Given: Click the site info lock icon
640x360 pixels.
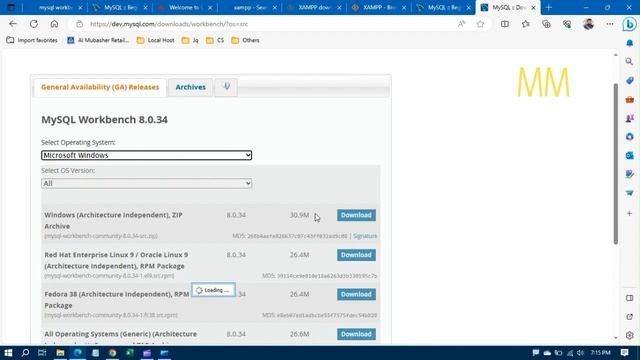Looking at the screenshot, I should pos(80,24).
